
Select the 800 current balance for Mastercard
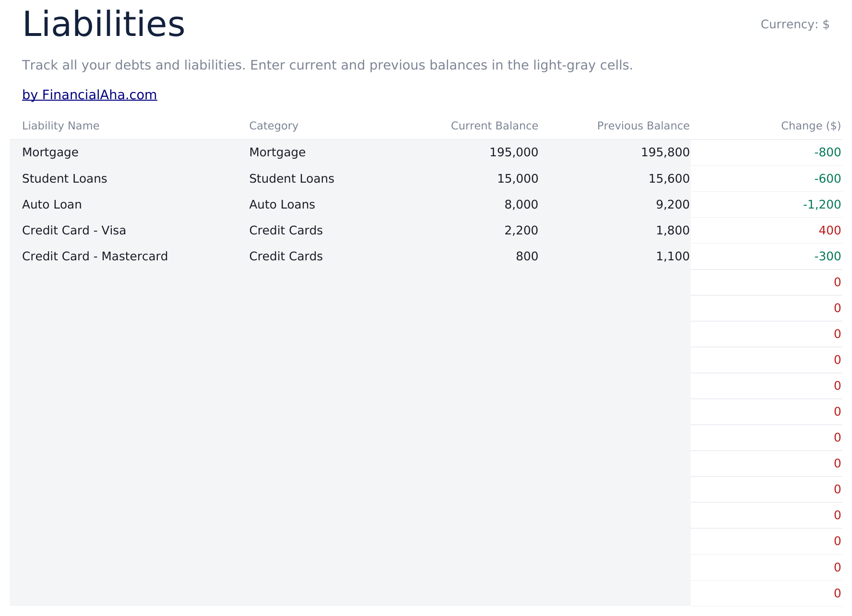pos(464,256)
